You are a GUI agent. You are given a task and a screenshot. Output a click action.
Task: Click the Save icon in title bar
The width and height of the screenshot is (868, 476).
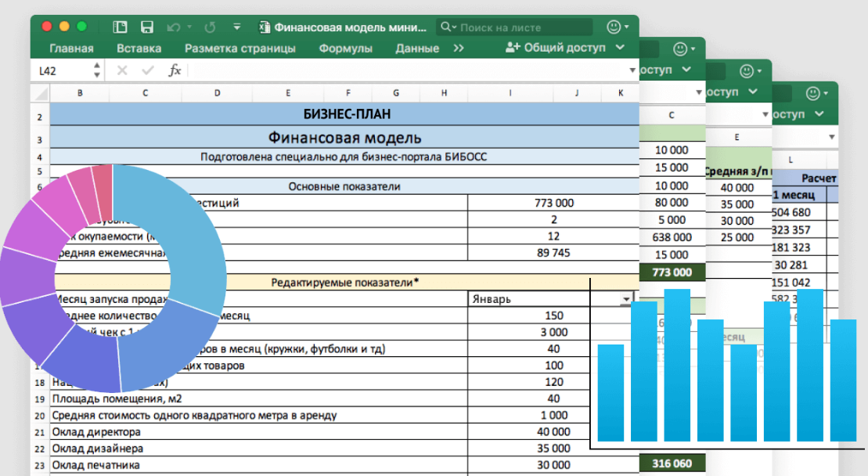click(x=146, y=27)
